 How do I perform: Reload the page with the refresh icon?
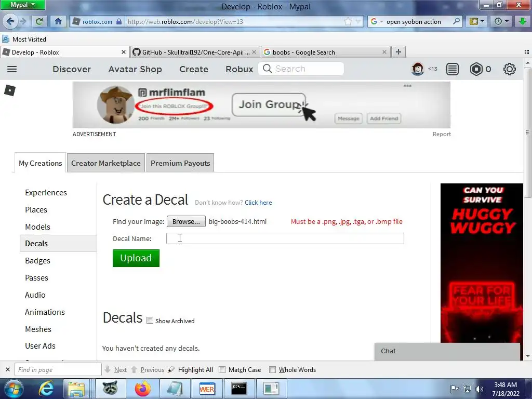click(x=39, y=21)
